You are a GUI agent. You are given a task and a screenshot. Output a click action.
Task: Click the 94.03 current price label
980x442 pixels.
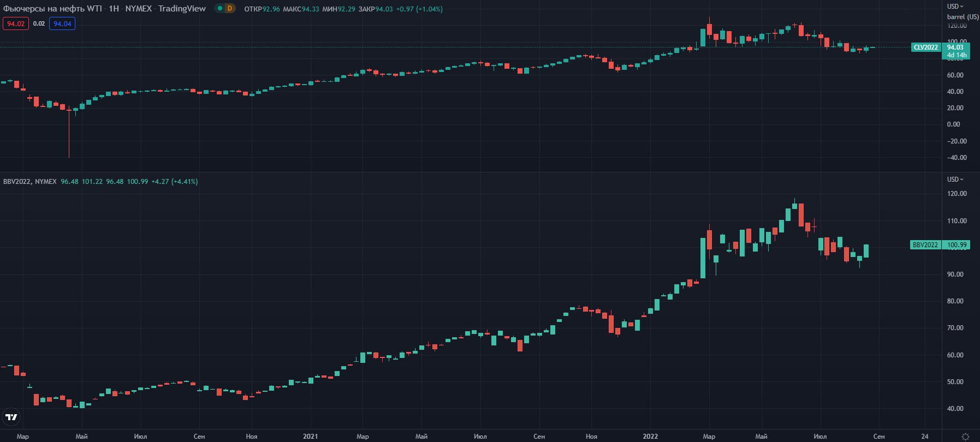(x=955, y=47)
